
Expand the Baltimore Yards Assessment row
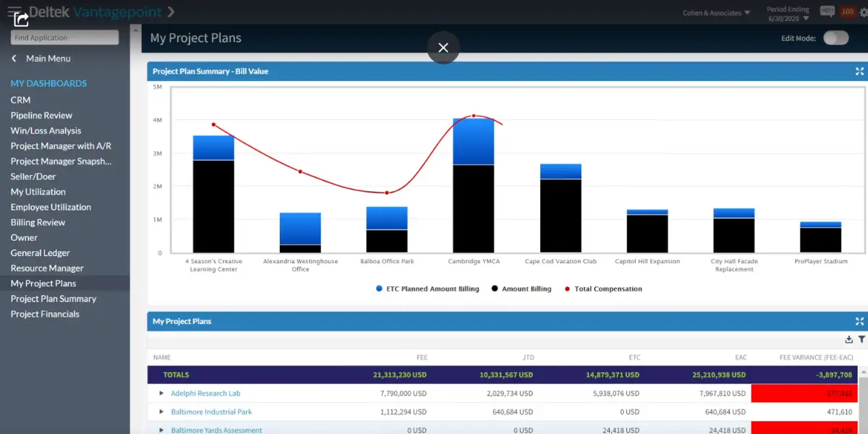pos(161,430)
